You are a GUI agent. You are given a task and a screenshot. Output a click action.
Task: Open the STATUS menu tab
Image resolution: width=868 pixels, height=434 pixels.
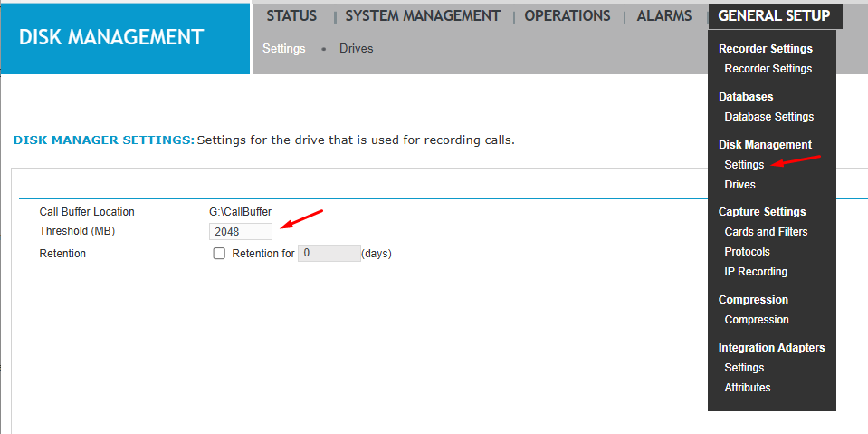(x=291, y=16)
